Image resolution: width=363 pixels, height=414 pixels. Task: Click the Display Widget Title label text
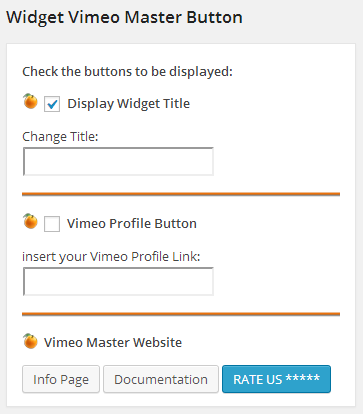click(x=129, y=104)
